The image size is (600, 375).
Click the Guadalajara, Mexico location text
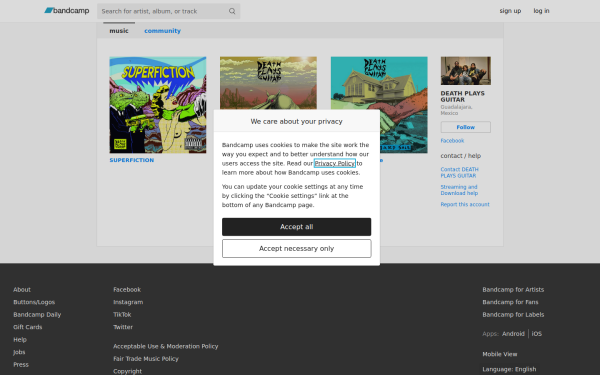pos(456,110)
